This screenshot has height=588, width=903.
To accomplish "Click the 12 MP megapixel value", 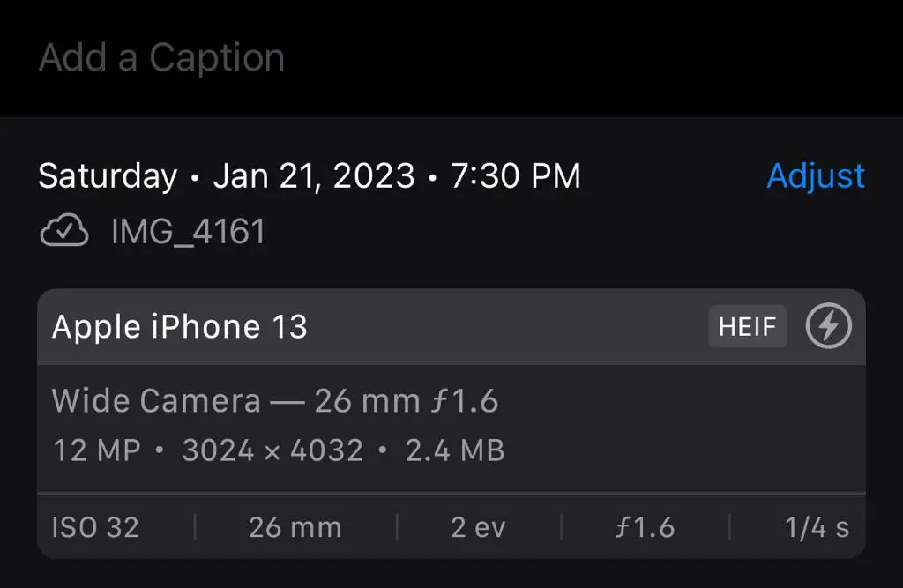I will [x=96, y=450].
